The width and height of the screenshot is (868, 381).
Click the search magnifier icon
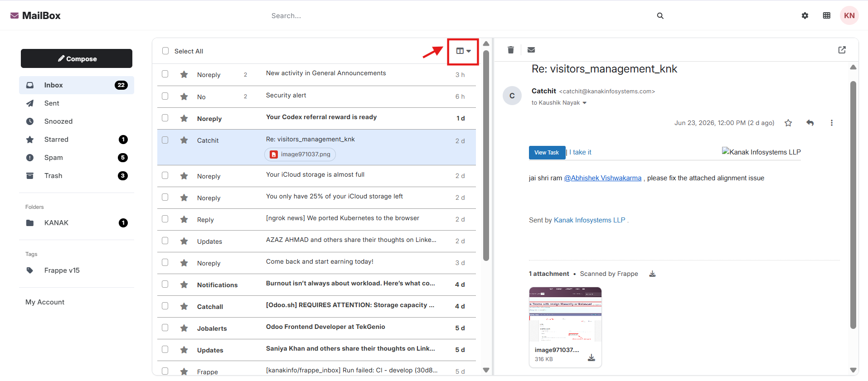[x=660, y=16]
